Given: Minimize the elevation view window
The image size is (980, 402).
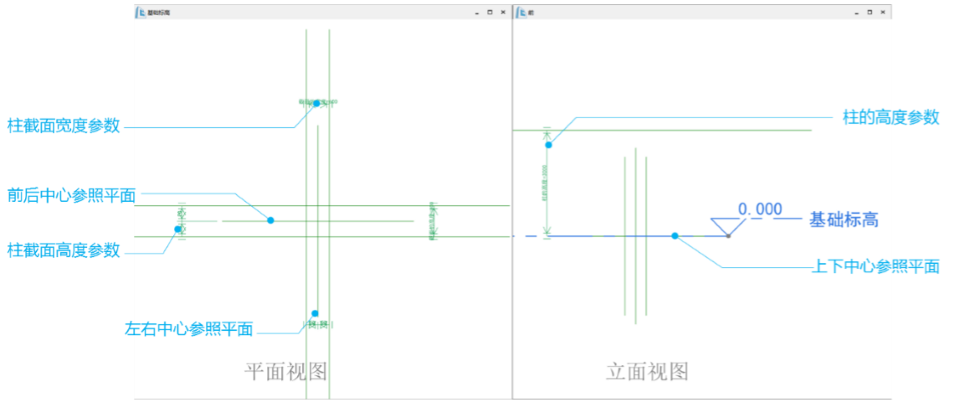Looking at the screenshot, I should click(x=857, y=13).
